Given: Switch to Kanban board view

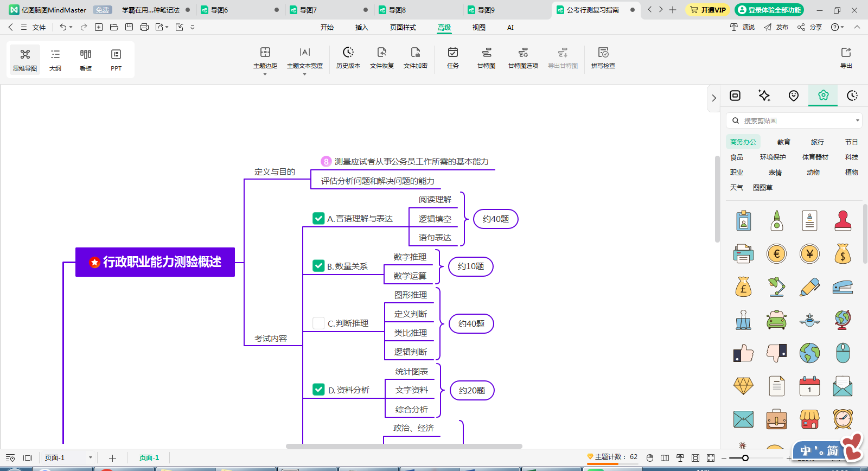Looking at the screenshot, I should (86, 60).
